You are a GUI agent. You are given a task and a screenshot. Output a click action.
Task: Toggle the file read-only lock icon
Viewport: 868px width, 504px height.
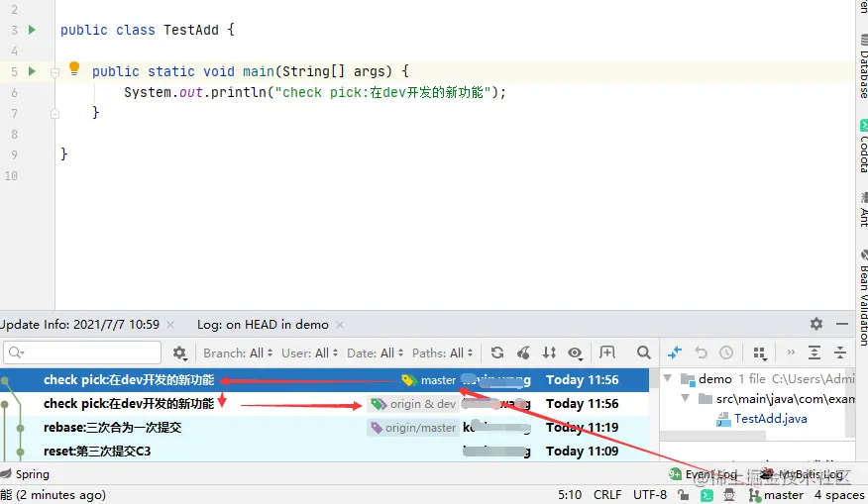tap(684, 495)
